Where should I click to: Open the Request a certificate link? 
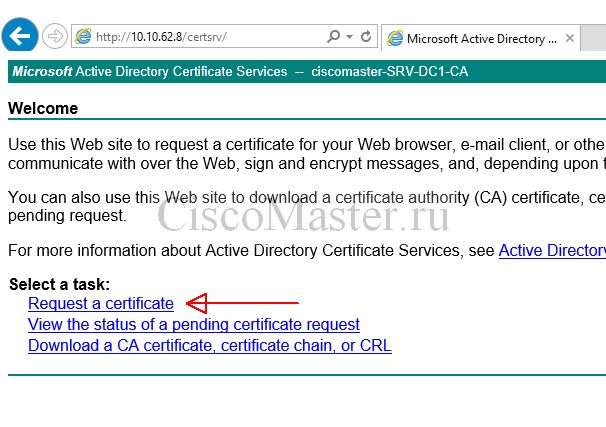(x=101, y=303)
